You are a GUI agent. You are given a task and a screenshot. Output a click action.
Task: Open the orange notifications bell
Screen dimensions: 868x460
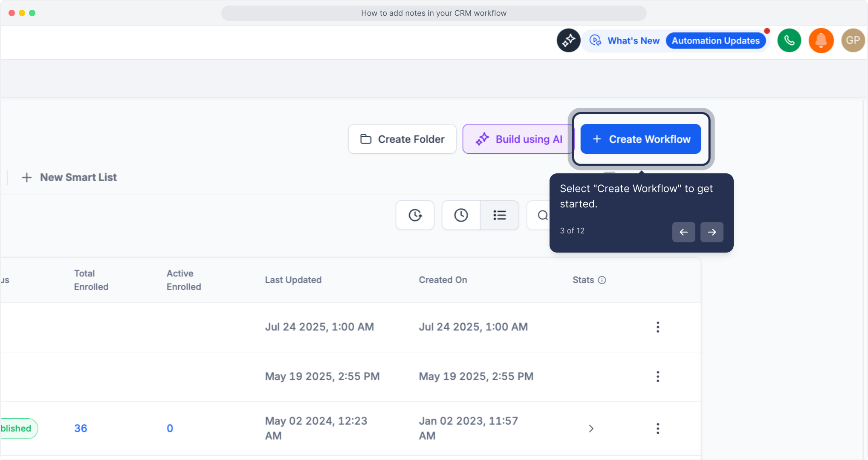[821, 40]
